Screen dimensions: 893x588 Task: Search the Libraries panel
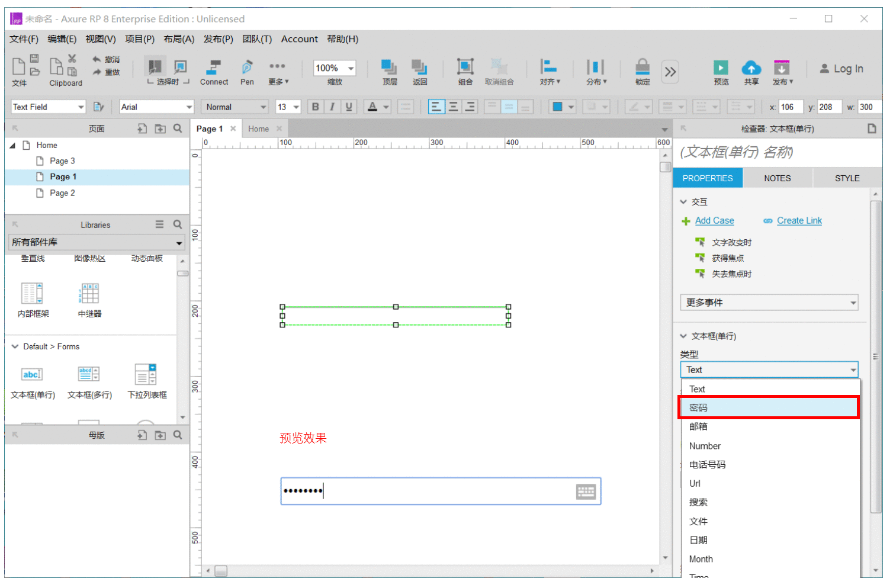tap(177, 224)
